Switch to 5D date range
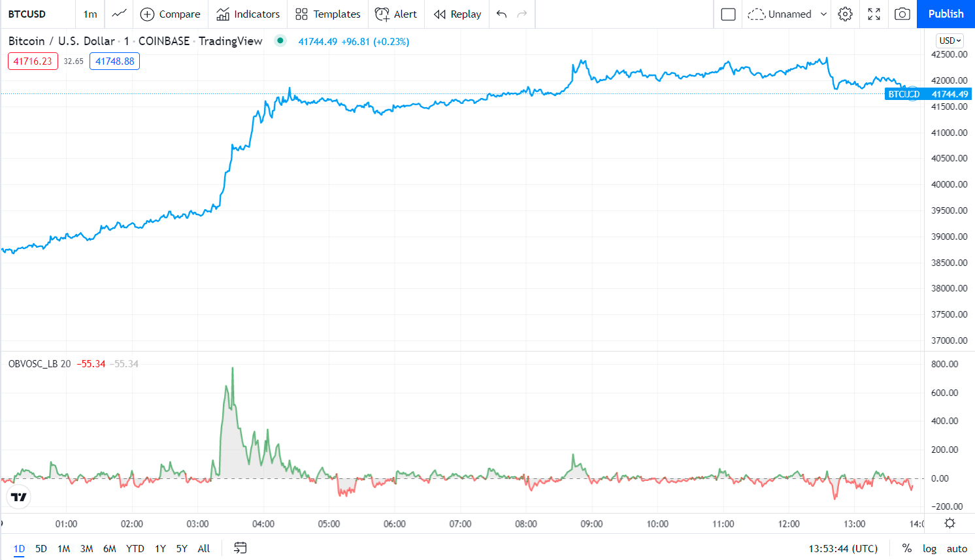This screenshot has height=560, width=975. click(41, 548)
